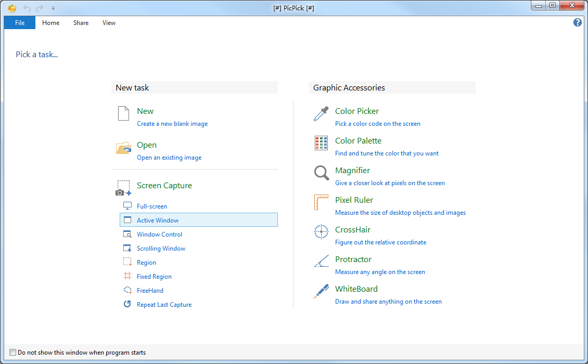The height and width of the screenshot is (364, 588).
Task: Click the Color Picker eyedropper icon
Action: [321, 114]
